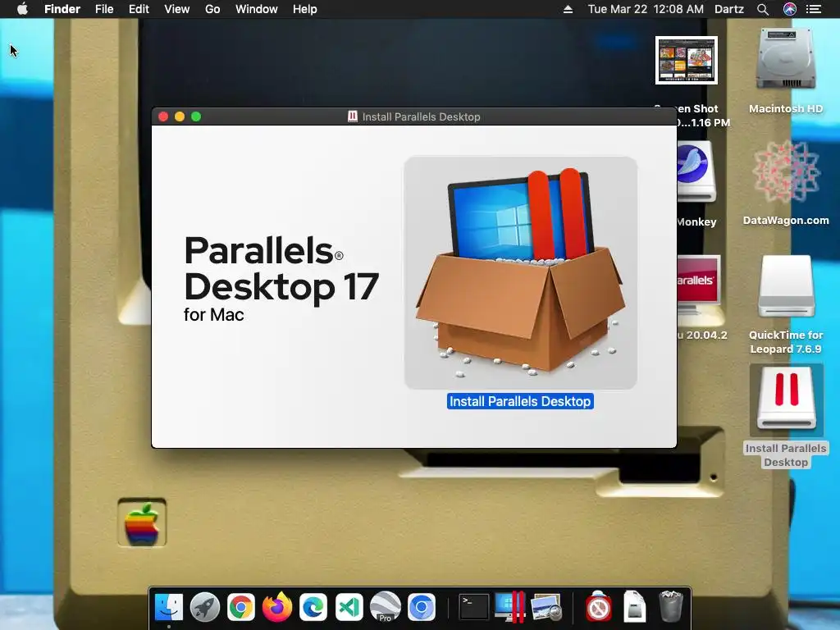Select the SeaMonkey disk icon behind window
Screen dimensions: 840x630
697,171
